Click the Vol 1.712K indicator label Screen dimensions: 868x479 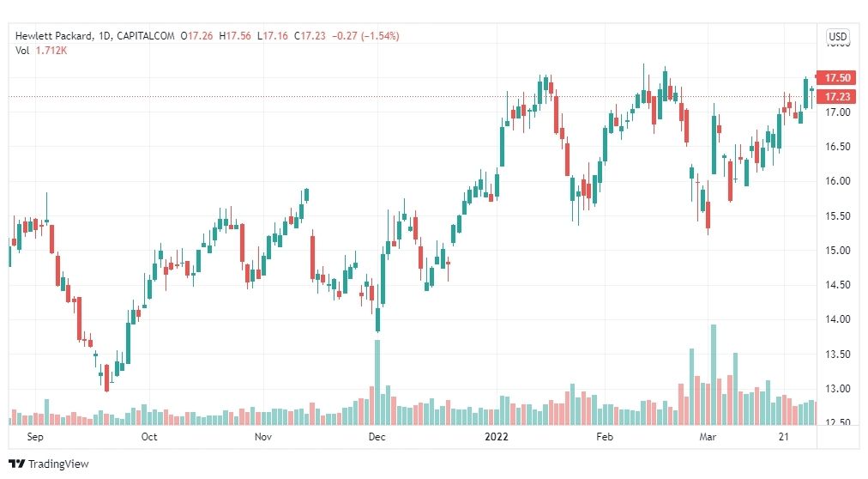click(41, 51)
